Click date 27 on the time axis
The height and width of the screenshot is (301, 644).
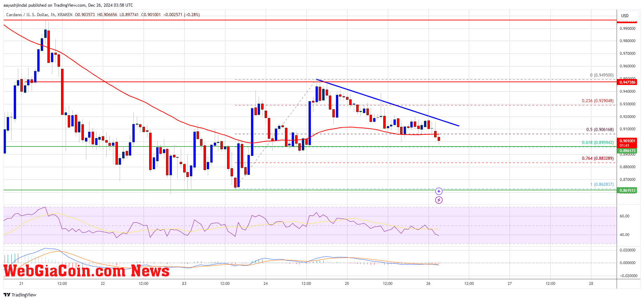pos(510,284)
